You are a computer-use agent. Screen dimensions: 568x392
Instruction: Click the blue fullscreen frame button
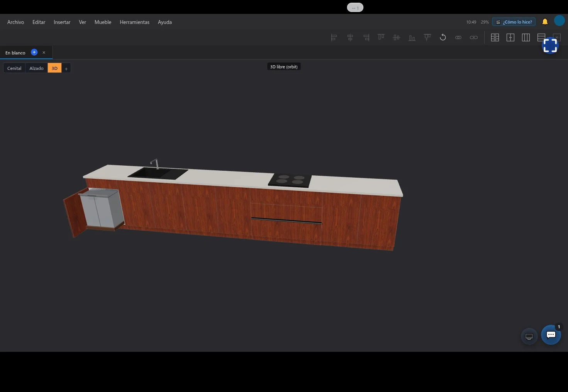click(550, 46)
